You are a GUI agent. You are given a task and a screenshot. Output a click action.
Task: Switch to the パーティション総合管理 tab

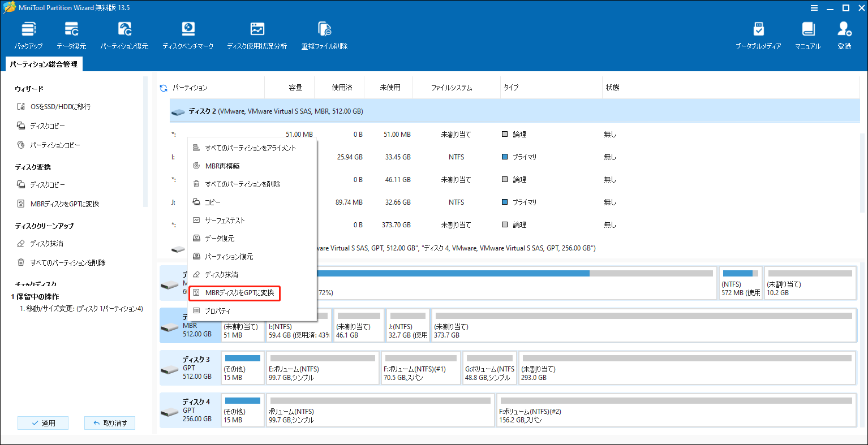(x=44, y=64)
